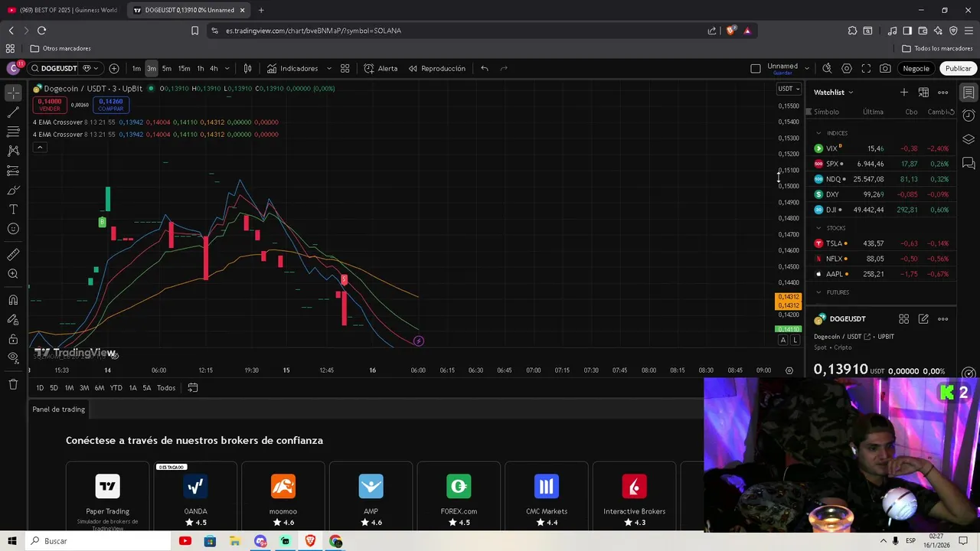Select the TSLA row in Watchlist
Image resolution: width=980 pixels, height=551 pixels.
[x=880, y=243]
